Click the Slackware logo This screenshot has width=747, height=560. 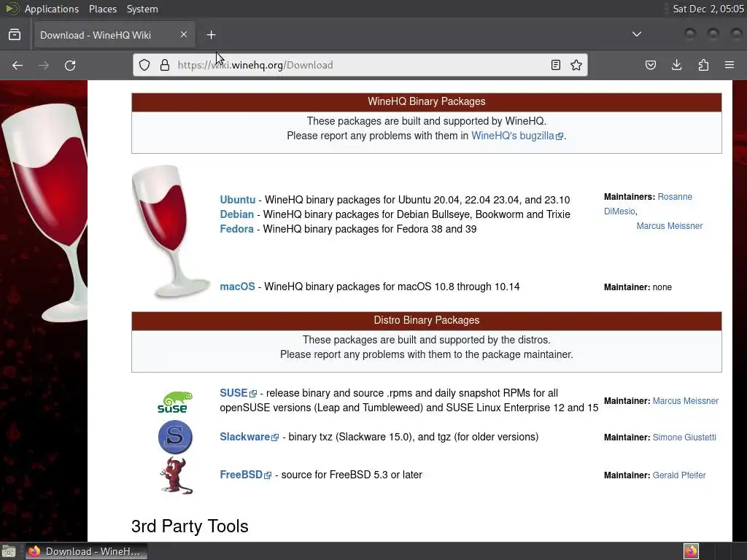175,437
